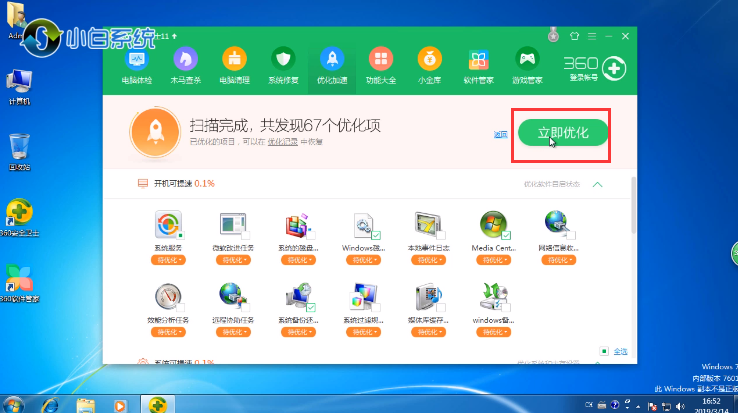Click the network tray icon
The width and height of the screenshot is (738, 413).
666,406
